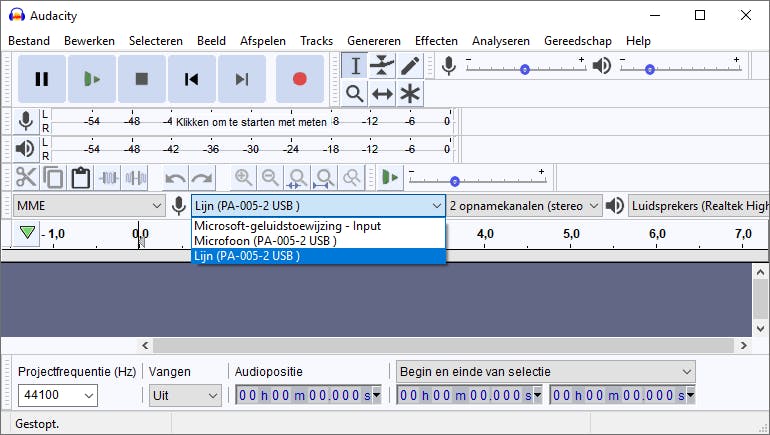Open the Genereren menu
This screenshot has width=770, height=435.
374,41
